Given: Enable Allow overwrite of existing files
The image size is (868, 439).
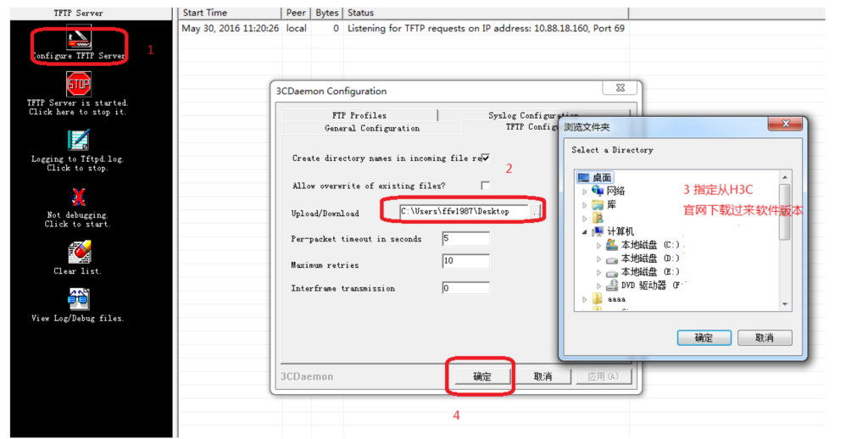Looking at the screenshot, I should (x=486, y=186).
